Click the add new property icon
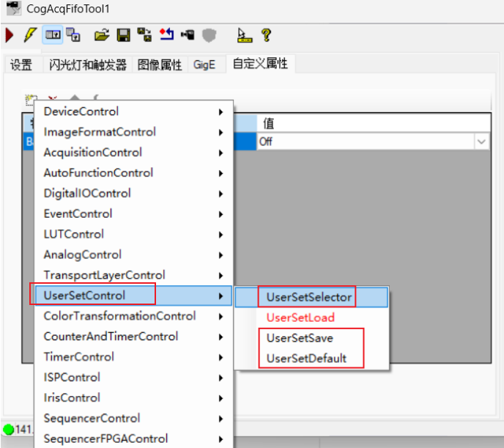This screenshot has height=448, width=504. click(30, 100)
